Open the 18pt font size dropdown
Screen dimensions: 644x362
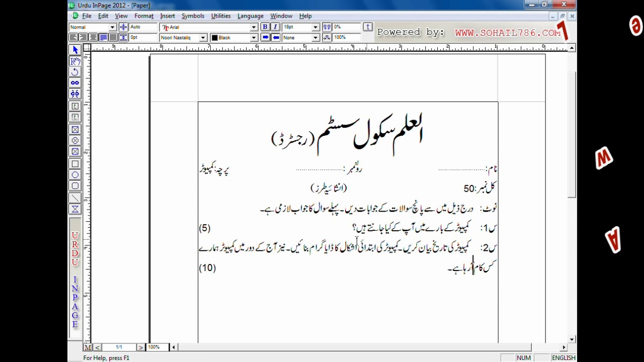(315, 27)
